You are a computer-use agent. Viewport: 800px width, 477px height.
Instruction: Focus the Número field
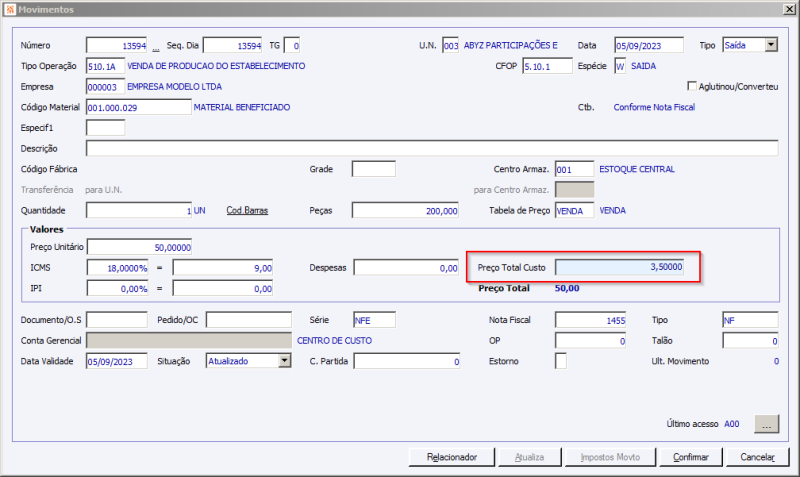(117, 45)
